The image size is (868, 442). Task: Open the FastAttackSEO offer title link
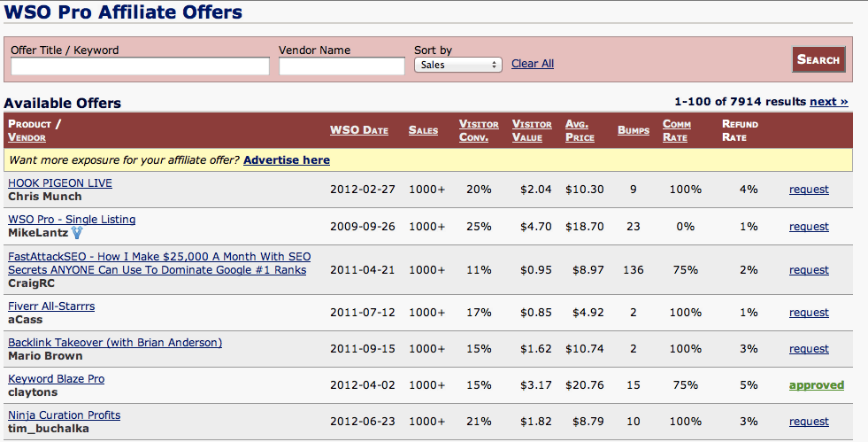[x=159, y=263]
